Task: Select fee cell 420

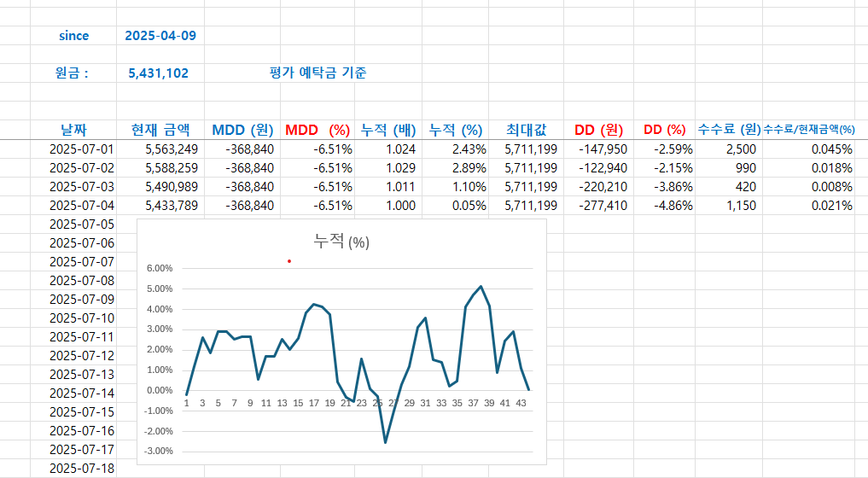Action: tap(729, 187)
